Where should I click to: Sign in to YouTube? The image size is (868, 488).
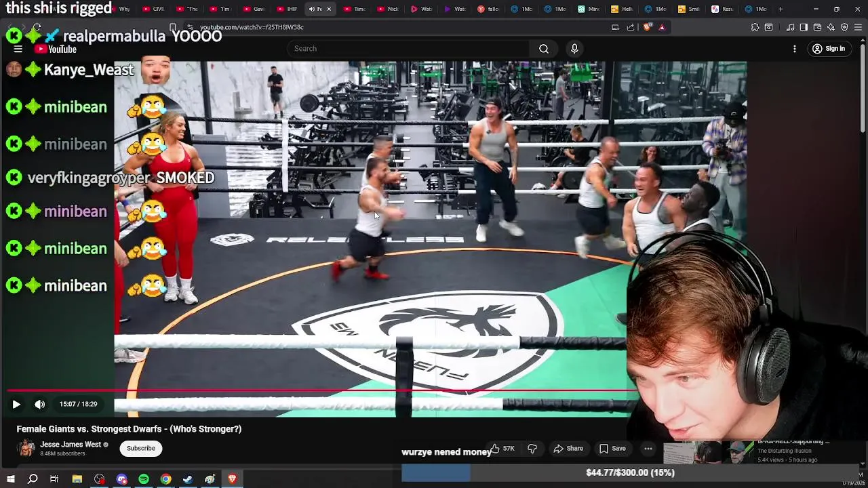pos(829,49)
